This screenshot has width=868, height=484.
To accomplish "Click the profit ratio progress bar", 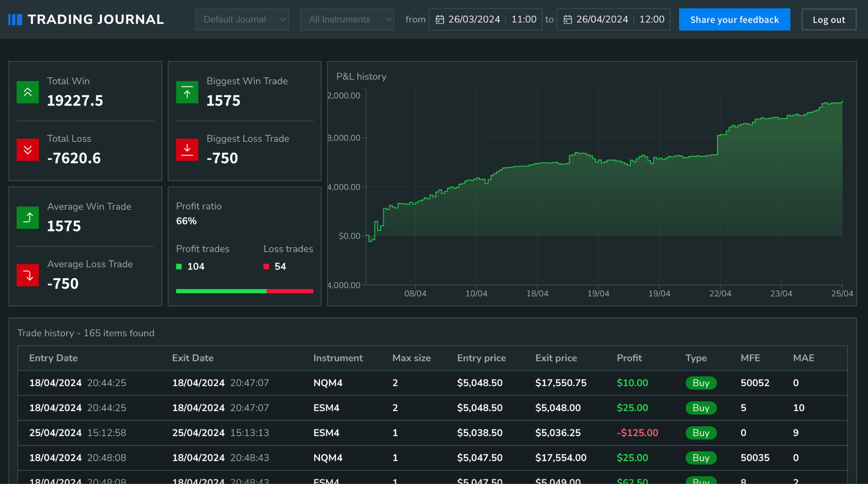I will (245, 291).
